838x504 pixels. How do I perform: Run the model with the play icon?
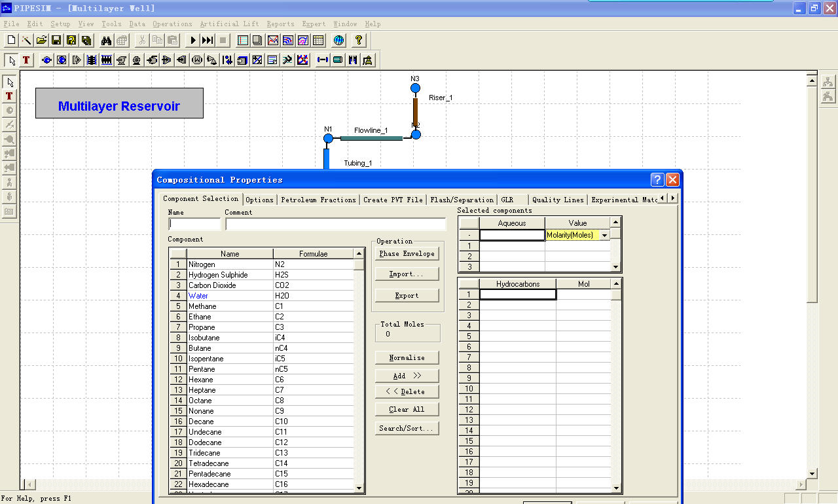(x=193, y=41)
